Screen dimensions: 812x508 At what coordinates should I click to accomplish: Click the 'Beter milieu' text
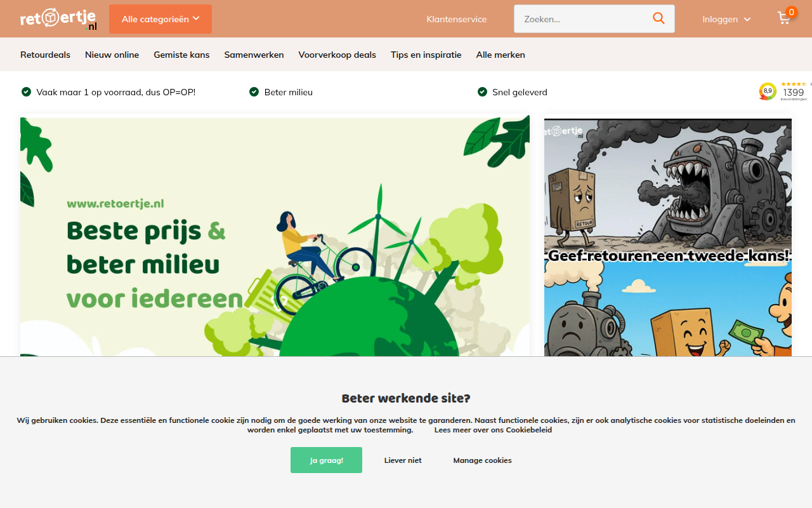(x=289, y=92)
